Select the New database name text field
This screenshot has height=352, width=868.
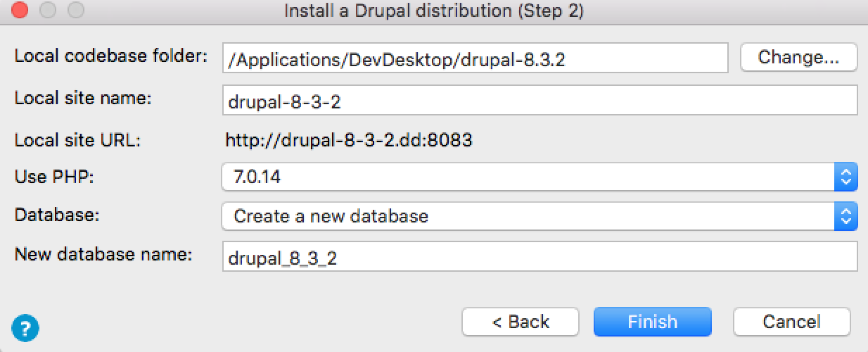[539, 257]
